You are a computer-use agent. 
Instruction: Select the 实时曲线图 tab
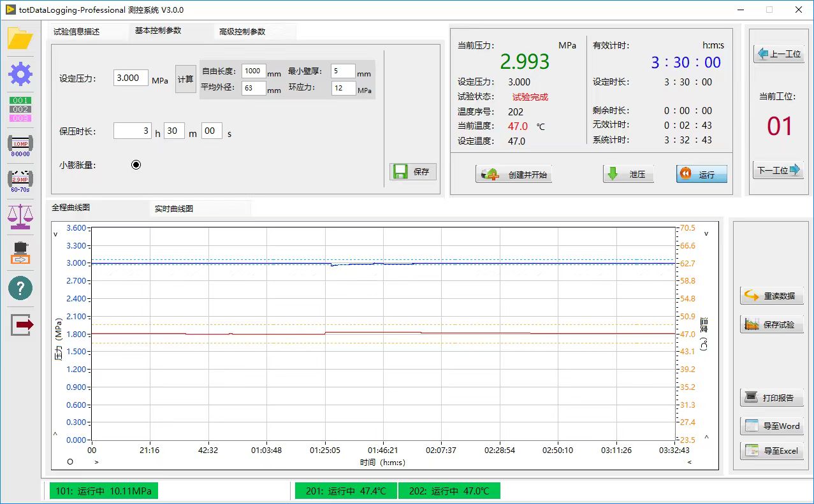click(174, 208)
